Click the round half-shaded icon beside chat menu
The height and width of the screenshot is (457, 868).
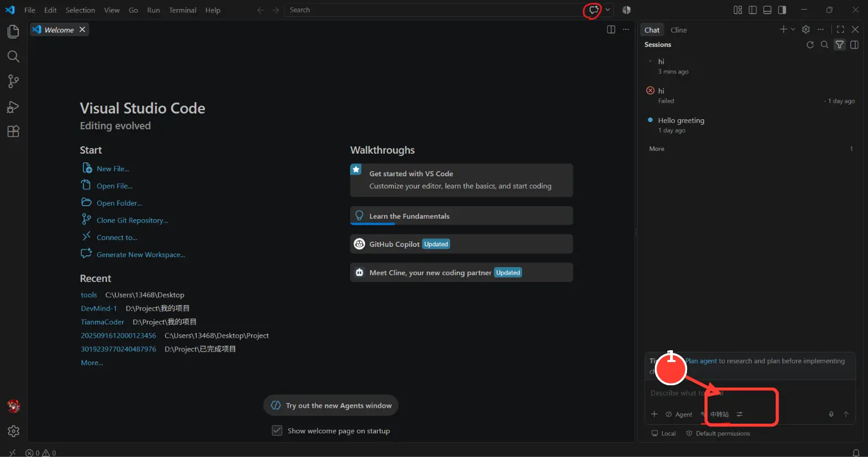click(626, 10)
